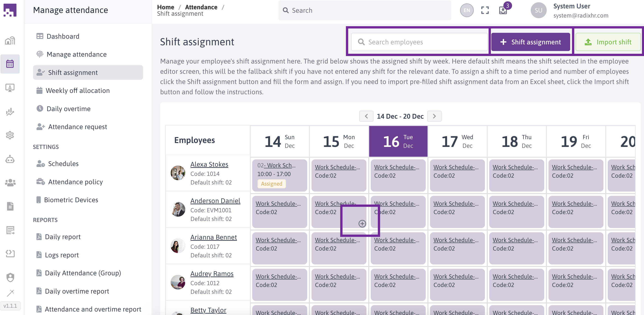Select Daily overtime in sidebar
The height and width of the screenshot is (315, 644).
pos(69,109)
